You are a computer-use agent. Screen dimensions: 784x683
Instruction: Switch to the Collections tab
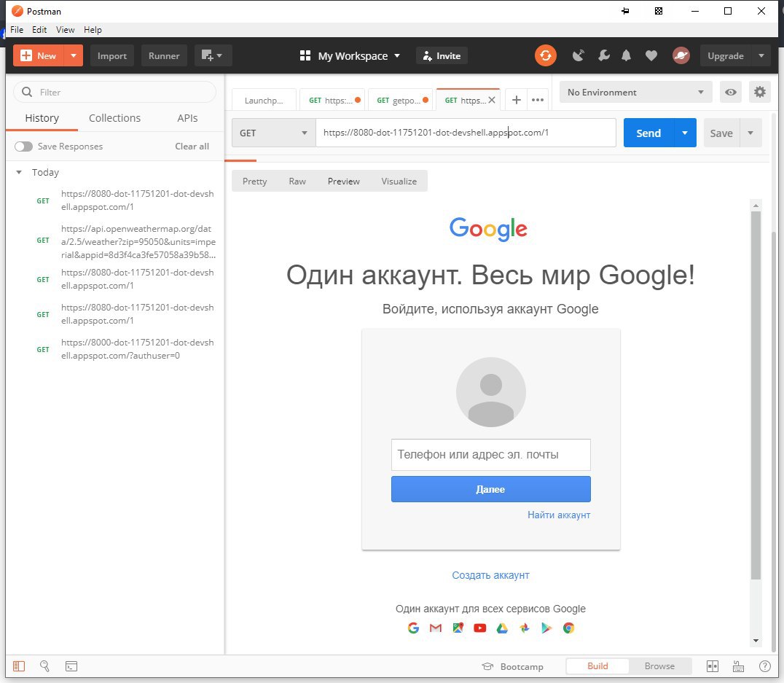[x=114, y=118]
